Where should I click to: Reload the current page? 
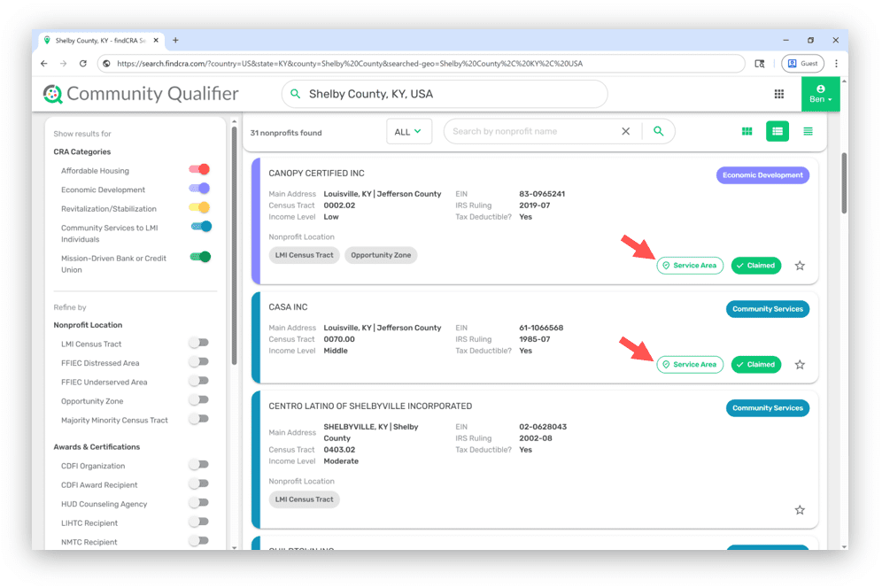(x=82, y=64)
